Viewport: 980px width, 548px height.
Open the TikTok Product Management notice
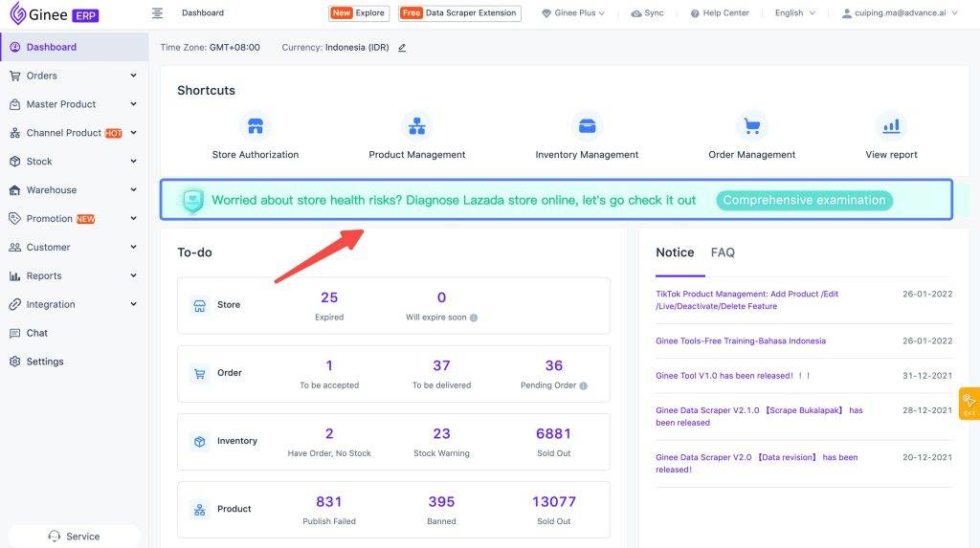coord(746,300)
